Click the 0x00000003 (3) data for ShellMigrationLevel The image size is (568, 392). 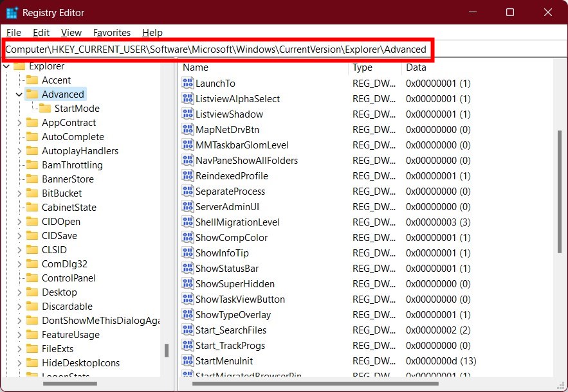pos(438,222)
